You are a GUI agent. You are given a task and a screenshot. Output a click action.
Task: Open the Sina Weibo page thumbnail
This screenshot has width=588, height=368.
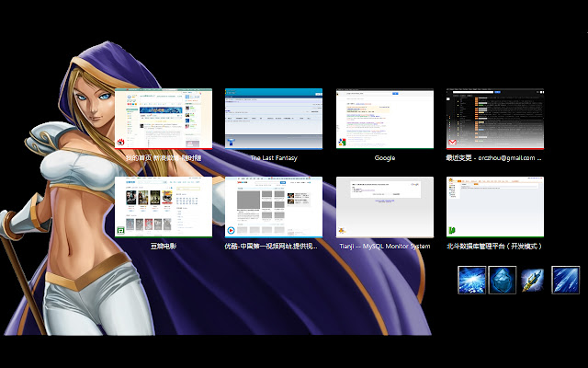pos(164,119)
